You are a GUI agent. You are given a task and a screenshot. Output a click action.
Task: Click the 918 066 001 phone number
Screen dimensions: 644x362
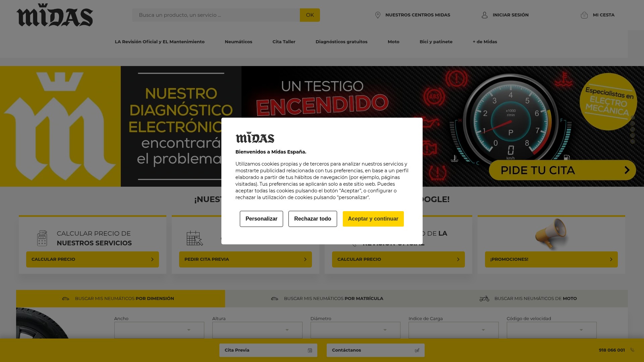pos(612,350)
